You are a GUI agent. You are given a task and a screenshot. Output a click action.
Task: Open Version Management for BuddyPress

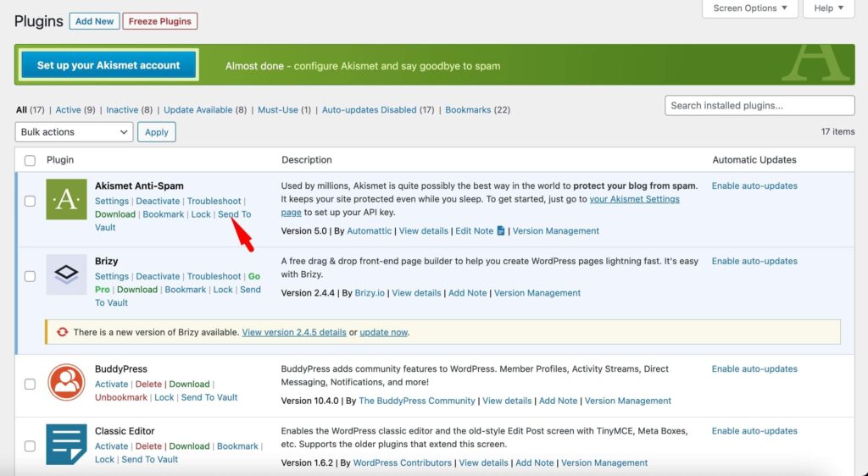click(x=628, y=401)
